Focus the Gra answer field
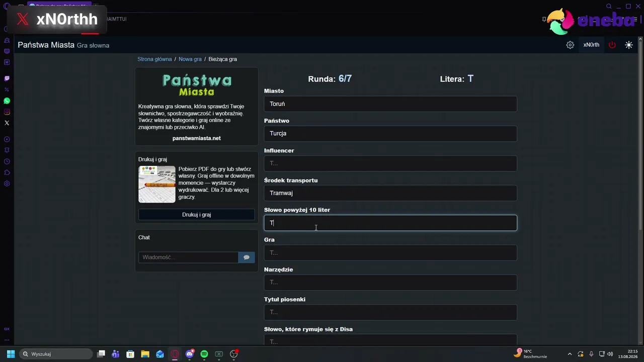Image resolution: width=644 pixels, height=362 pixels. tap(390, 253)
